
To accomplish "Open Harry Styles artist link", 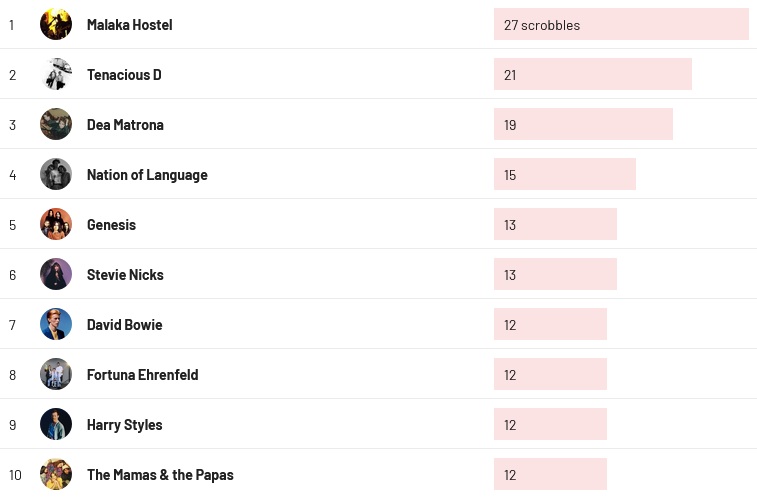I will (124, 425).
